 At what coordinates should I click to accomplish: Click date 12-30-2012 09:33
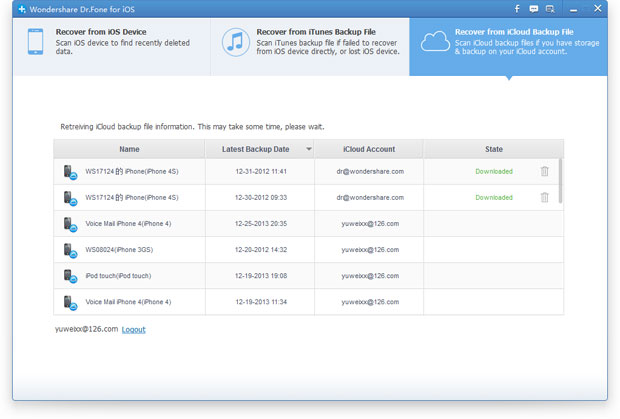click(x=261, y=197)
